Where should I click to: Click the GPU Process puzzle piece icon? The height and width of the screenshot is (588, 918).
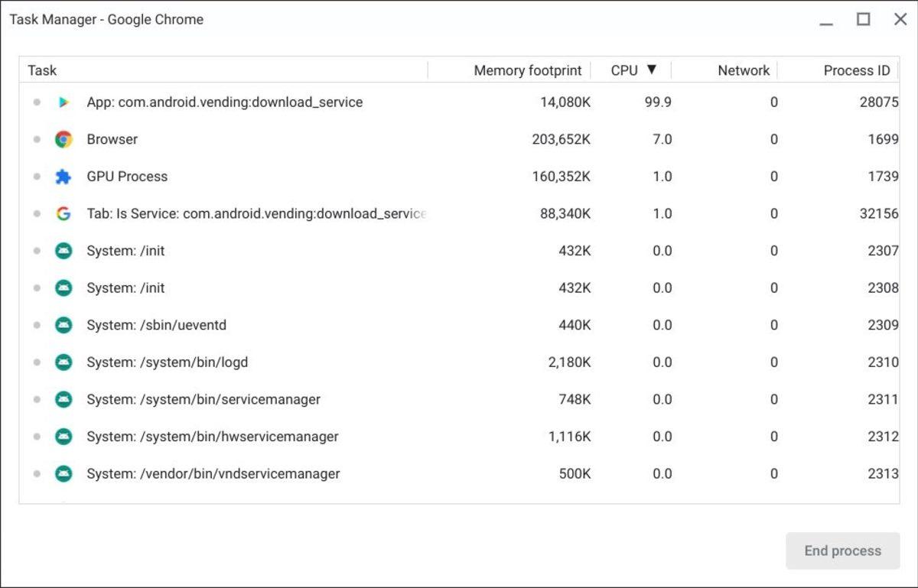click(64, 176)
